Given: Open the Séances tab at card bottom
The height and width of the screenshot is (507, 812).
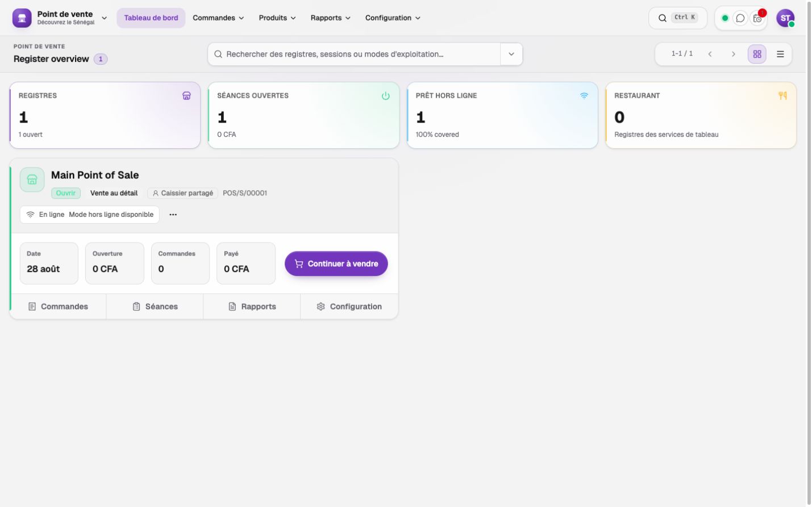Looking at the screenshot, I should [x=155, y=307].
